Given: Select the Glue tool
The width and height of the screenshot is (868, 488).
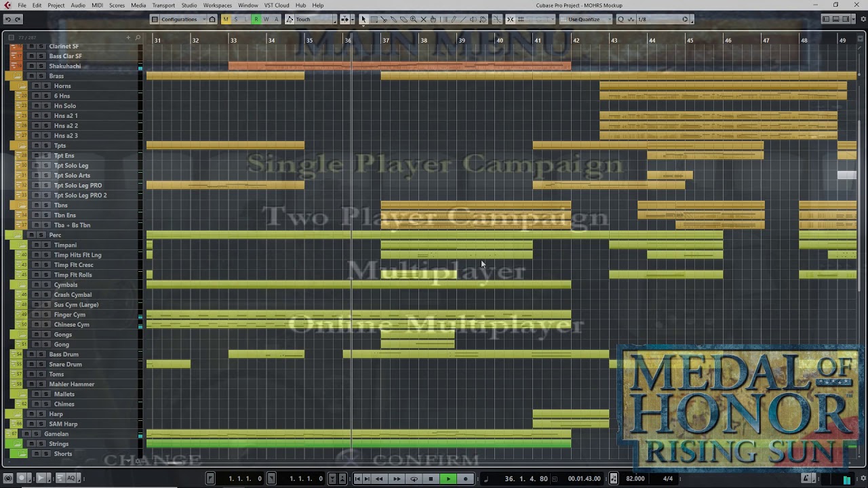Looking at the screenshot, I should [x=394, y=19].
